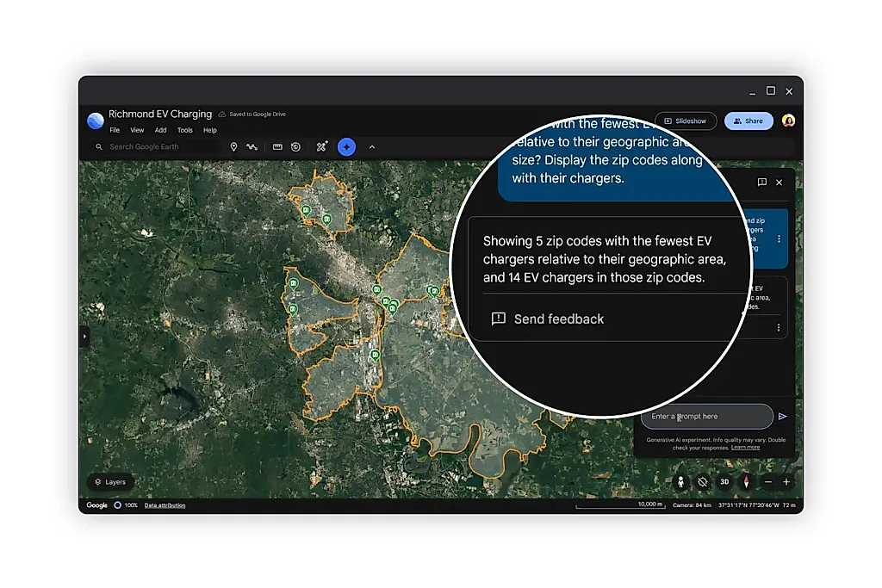This screenshot has height=588, width=882.
Task: Click the 37°31'17"N 77°20'46"W coordinates readout
Action: [x=748, y=505]
